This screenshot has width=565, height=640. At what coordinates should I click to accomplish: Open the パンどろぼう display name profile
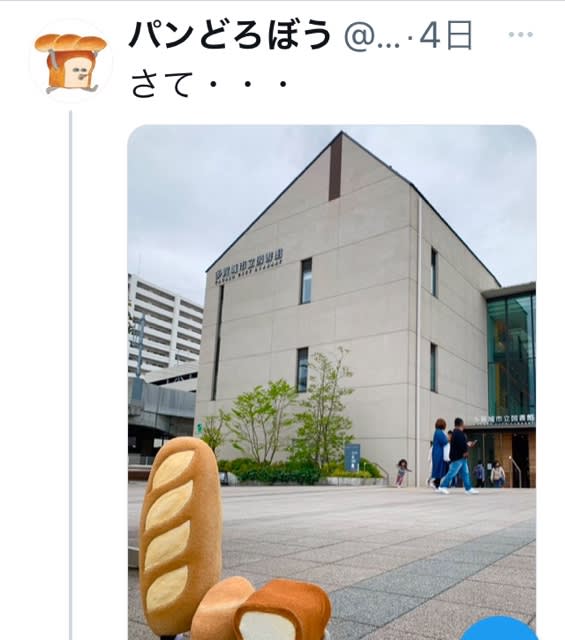click(231, 35)
